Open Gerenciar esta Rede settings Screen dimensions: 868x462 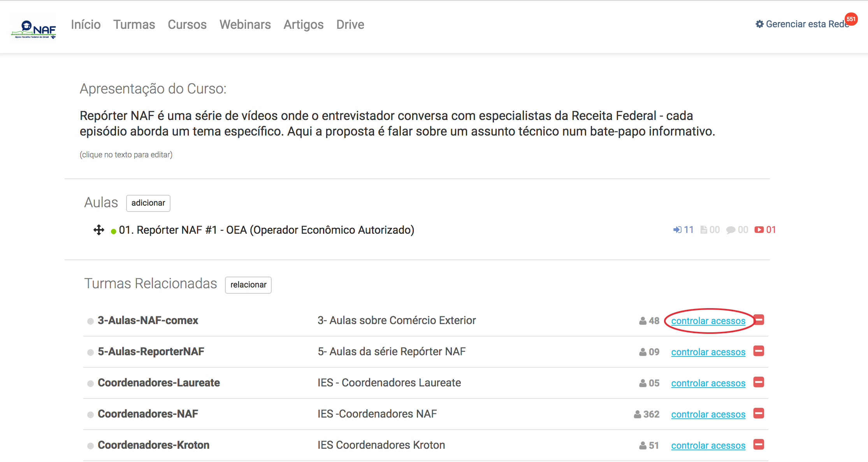[x=802, y=24]
